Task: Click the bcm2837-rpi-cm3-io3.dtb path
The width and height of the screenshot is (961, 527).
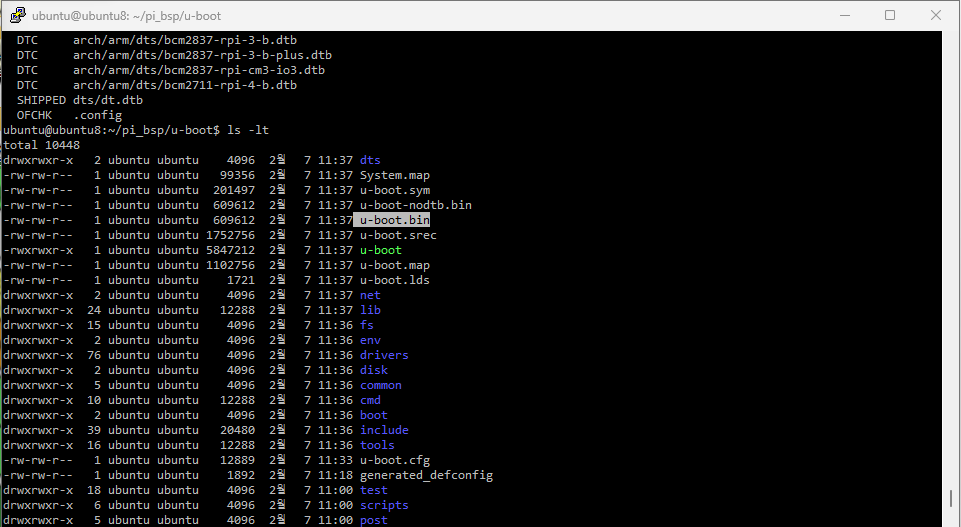Action: click(x=199, y=70)
